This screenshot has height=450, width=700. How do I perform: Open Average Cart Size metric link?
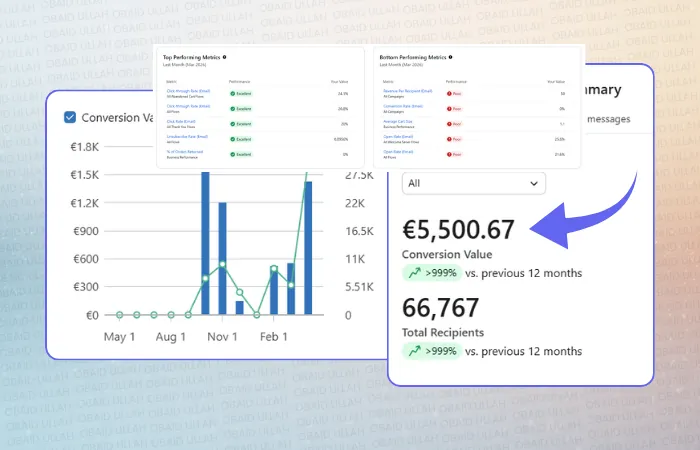point(398,121)
